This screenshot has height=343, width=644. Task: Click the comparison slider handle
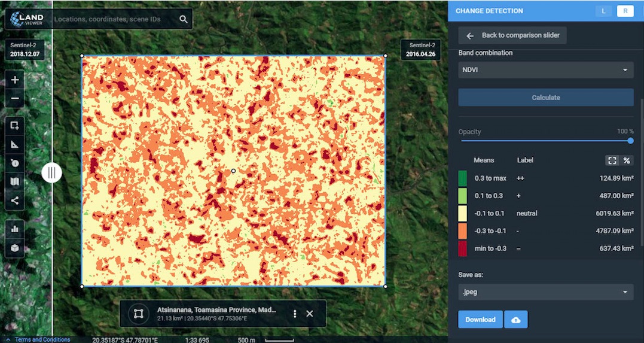pos(52,173)
